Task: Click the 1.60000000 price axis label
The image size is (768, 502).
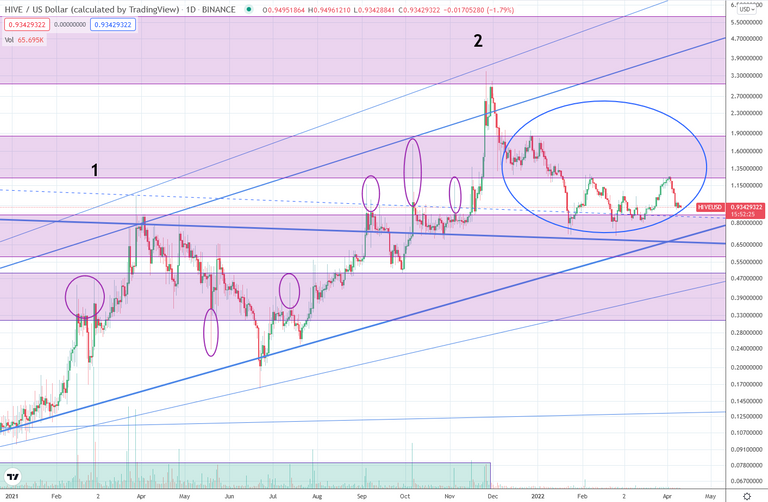Action: coord(746,151)
